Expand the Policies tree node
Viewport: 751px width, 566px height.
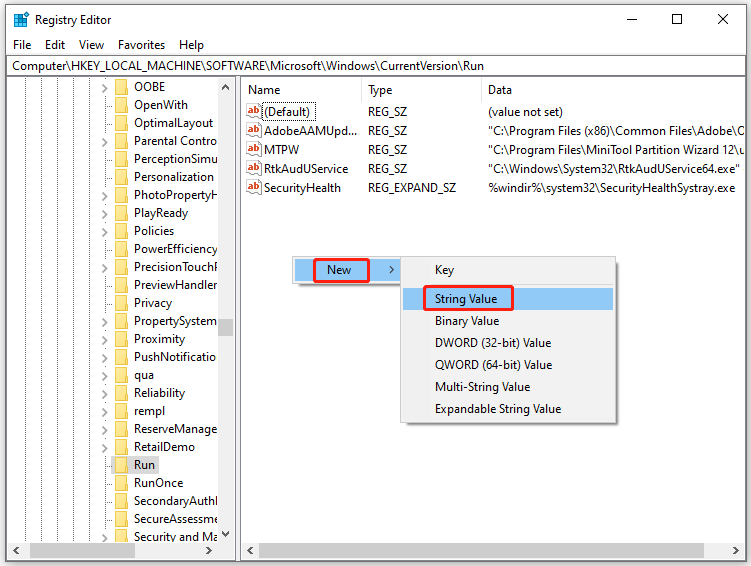click(x=104, y=232)
